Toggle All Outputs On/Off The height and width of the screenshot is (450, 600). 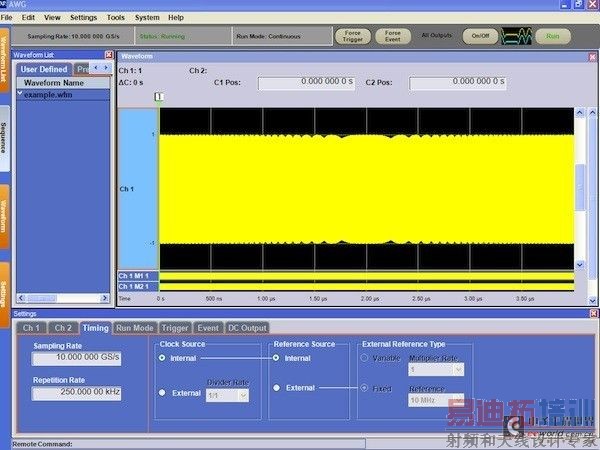click(x=482, y=36)
